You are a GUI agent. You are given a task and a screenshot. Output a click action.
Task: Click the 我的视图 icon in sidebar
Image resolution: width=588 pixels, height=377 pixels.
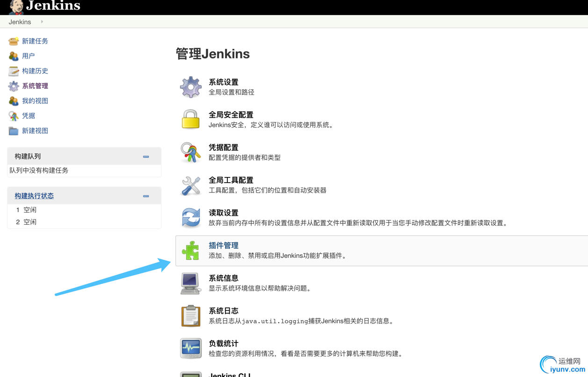14,101
